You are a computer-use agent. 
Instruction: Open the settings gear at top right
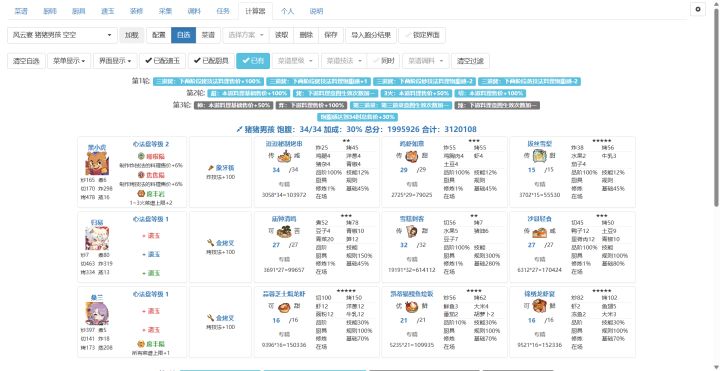698,9
